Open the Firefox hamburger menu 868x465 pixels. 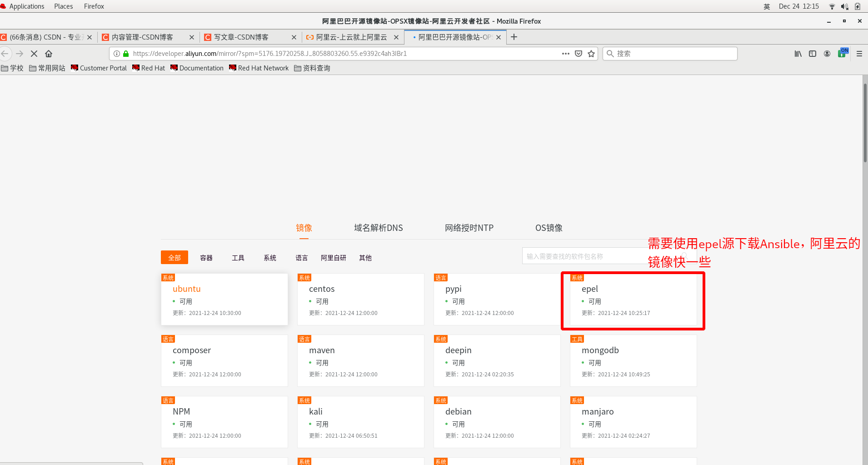coord(859,54)
